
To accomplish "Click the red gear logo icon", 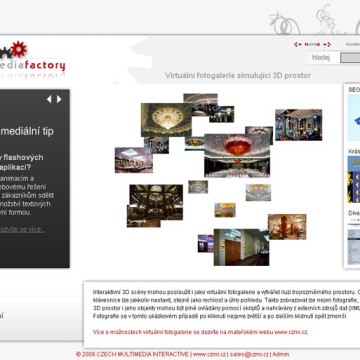I will 19,49.
